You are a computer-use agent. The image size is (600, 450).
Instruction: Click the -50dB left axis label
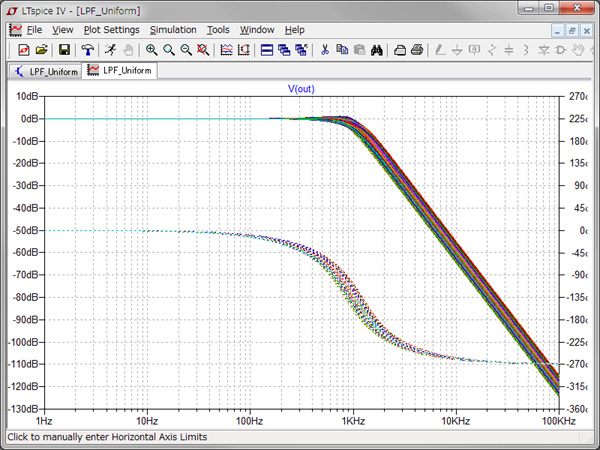coord(24,230)
